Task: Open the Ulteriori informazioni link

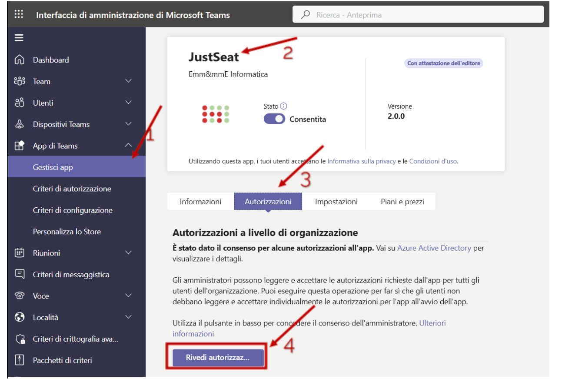Action: click(x=309, y=329)
